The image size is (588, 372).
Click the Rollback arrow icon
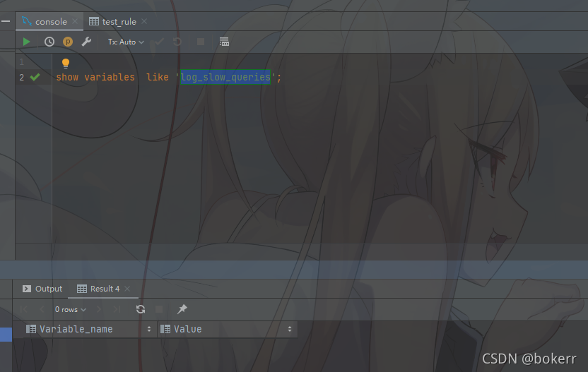(177, 42)
